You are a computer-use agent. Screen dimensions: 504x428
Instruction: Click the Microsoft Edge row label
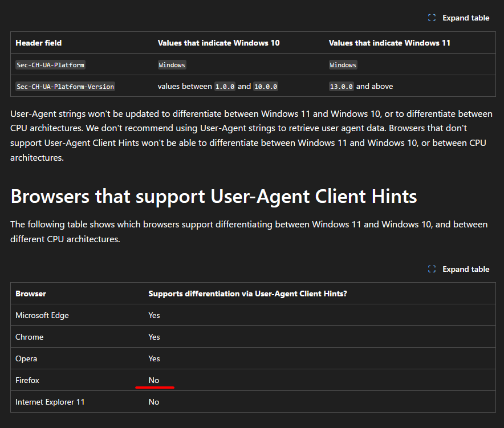coord(42,315)
